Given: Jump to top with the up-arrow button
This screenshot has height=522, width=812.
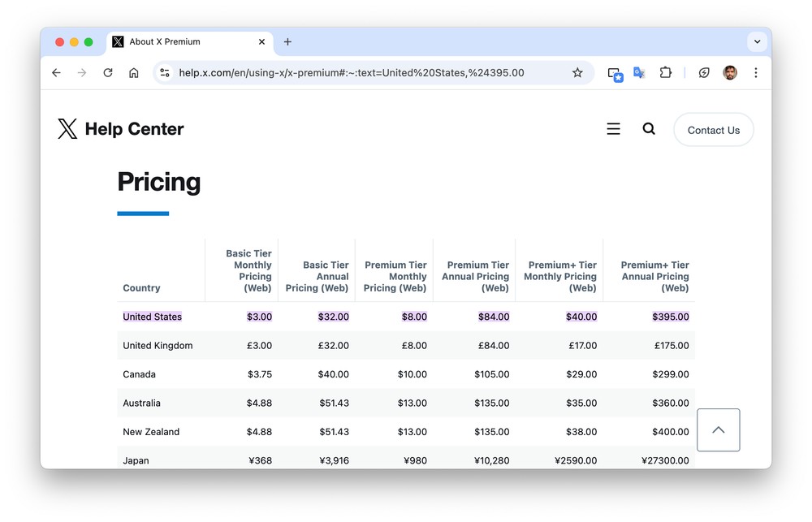Looking at the screenshot, I should [719, 429].
